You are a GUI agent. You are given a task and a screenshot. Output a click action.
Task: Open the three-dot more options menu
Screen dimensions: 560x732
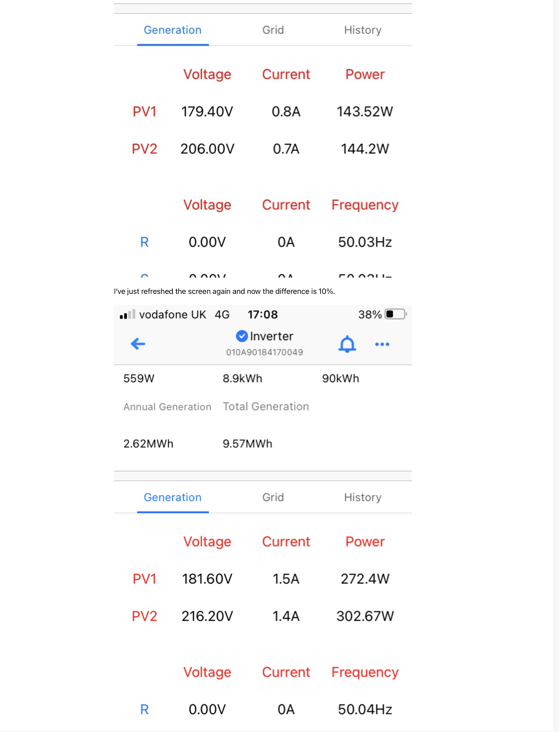pyautogui.click(x=382, y=344)
